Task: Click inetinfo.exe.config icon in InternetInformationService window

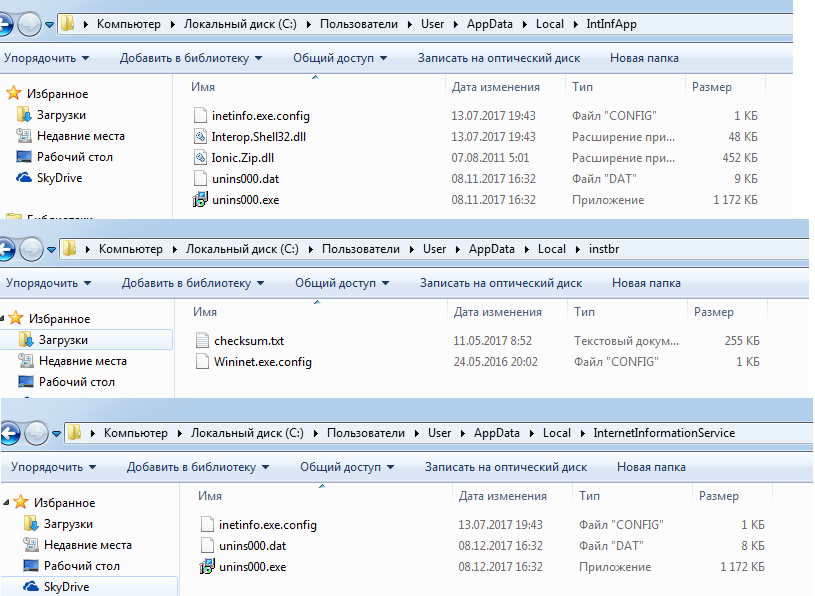Action: [207, 524]
